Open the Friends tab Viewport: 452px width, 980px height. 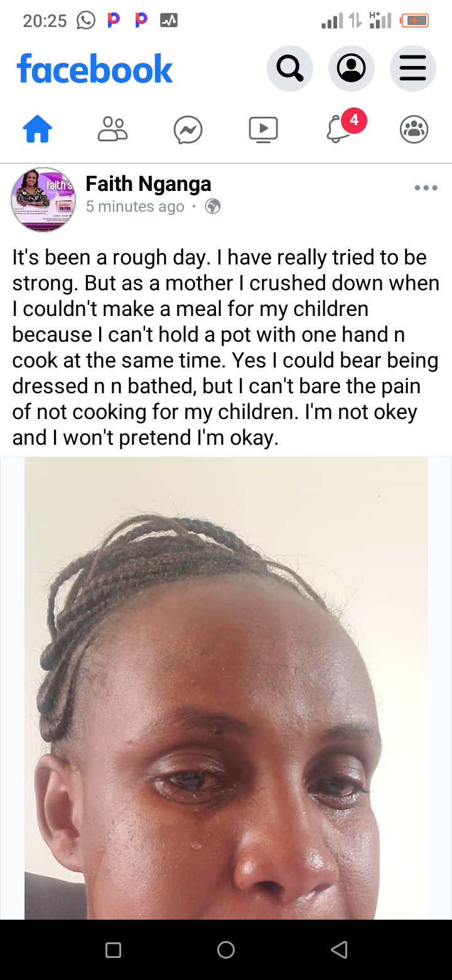tap(113, 130)
